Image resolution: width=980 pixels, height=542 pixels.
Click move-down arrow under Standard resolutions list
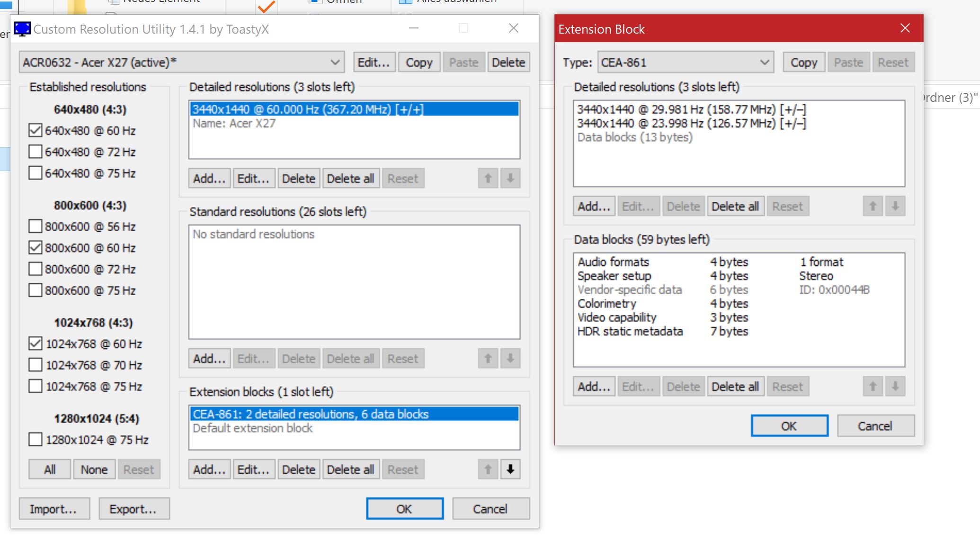(510, 358)
